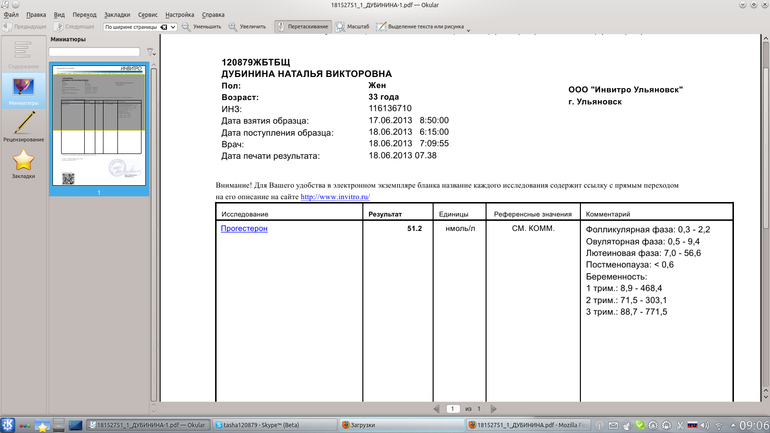Select the page 1 thumbnail

pyautogui.click(x=98, y=127)
